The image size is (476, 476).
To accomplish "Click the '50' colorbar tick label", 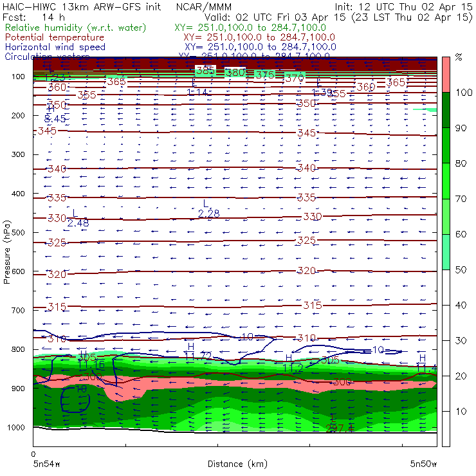I will click(461, 270).
